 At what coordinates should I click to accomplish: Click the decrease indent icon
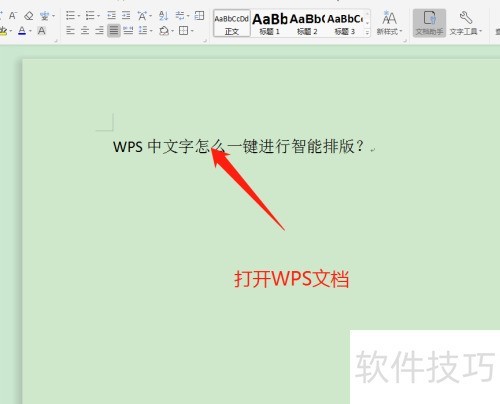point(111,15)
